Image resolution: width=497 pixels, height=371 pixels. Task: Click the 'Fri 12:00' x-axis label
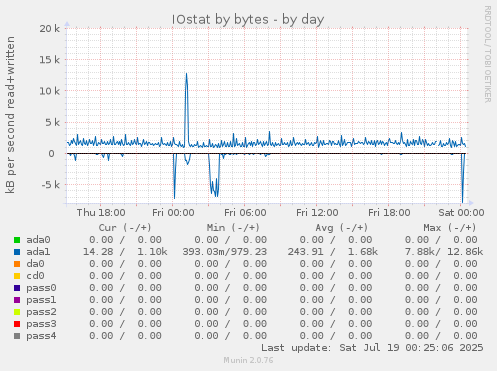[317, 213]
